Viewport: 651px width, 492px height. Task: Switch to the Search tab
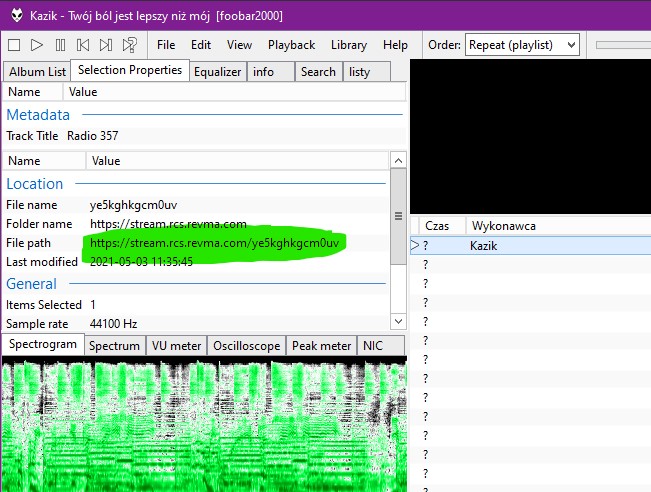[318, 72]
